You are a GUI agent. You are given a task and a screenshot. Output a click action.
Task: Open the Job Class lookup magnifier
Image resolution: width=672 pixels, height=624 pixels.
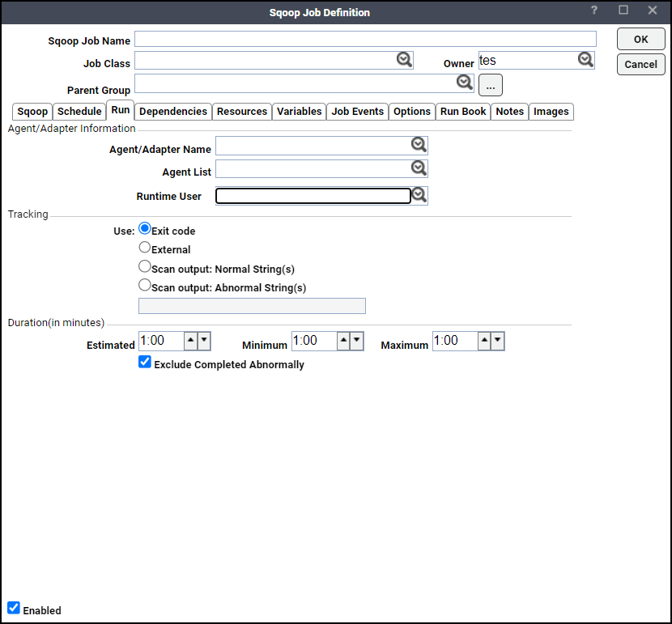[x=404, y=60]
